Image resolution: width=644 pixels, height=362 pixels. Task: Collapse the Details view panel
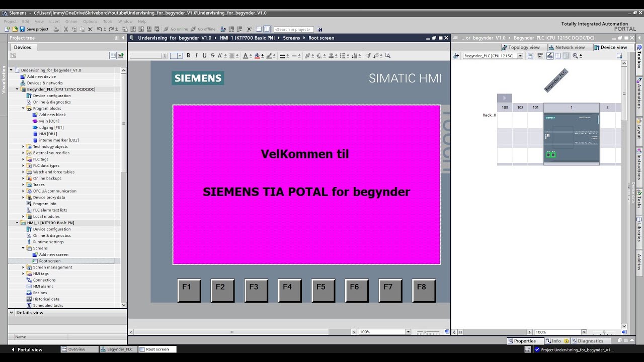12,313
